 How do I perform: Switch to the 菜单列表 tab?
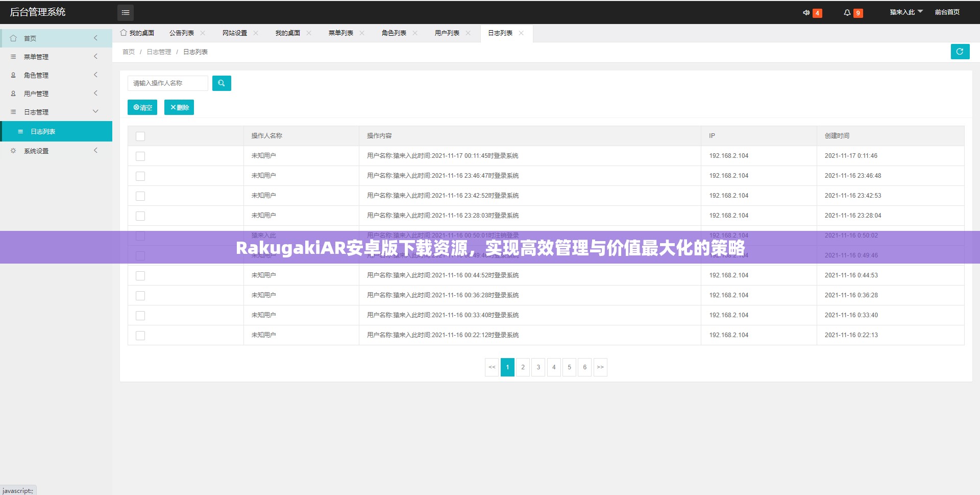tap(340, 33)
